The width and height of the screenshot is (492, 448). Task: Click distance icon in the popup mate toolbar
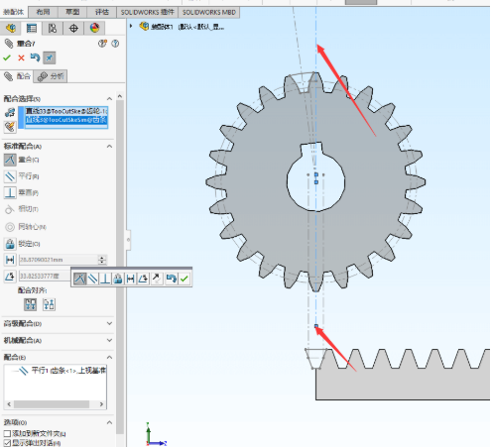[130, 279]
